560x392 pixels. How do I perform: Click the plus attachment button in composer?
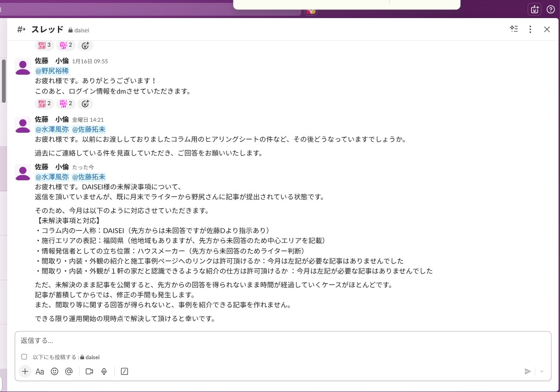[x=25, y=372]
